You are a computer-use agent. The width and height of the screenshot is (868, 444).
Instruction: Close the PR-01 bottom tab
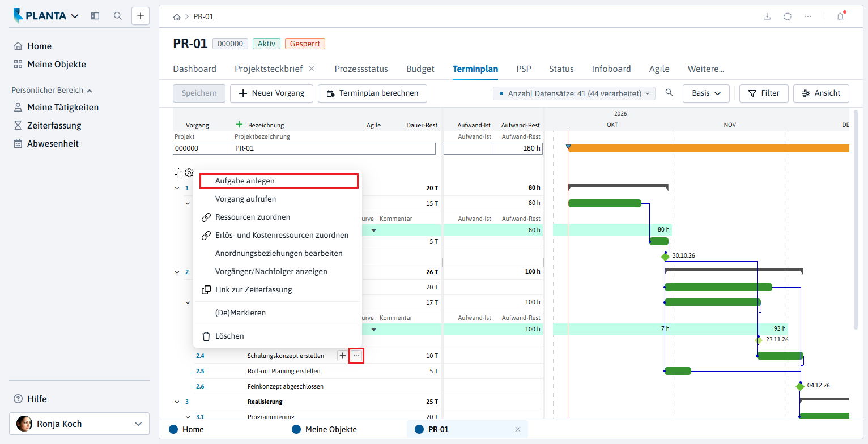coord(517,429)
